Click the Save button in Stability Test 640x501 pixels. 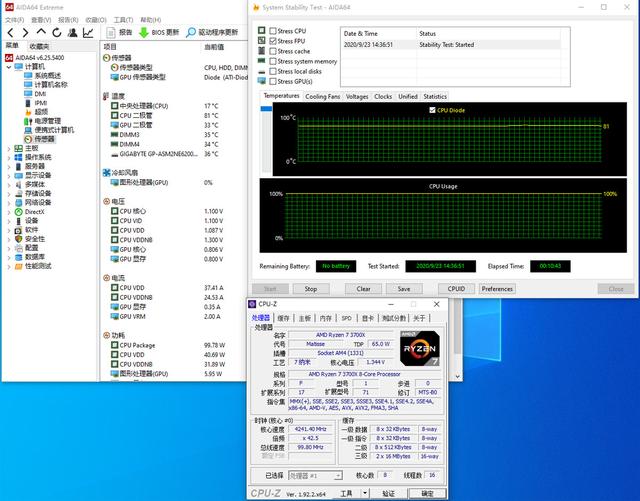pyautogui.click(x=404, y=289)
